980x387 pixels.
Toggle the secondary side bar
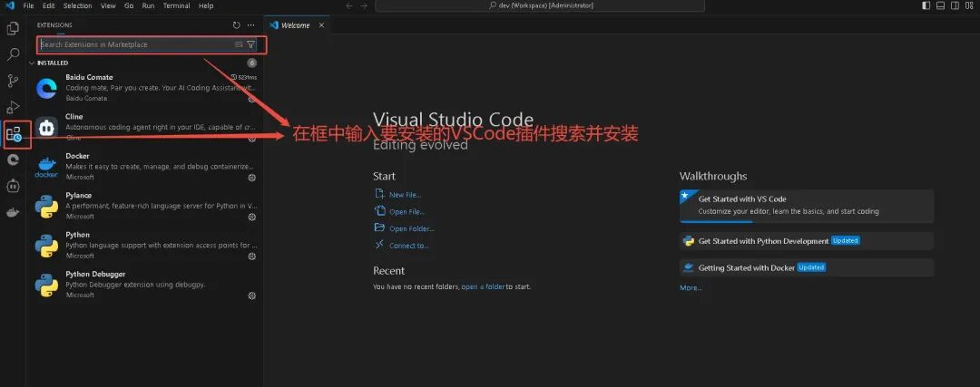955,5
